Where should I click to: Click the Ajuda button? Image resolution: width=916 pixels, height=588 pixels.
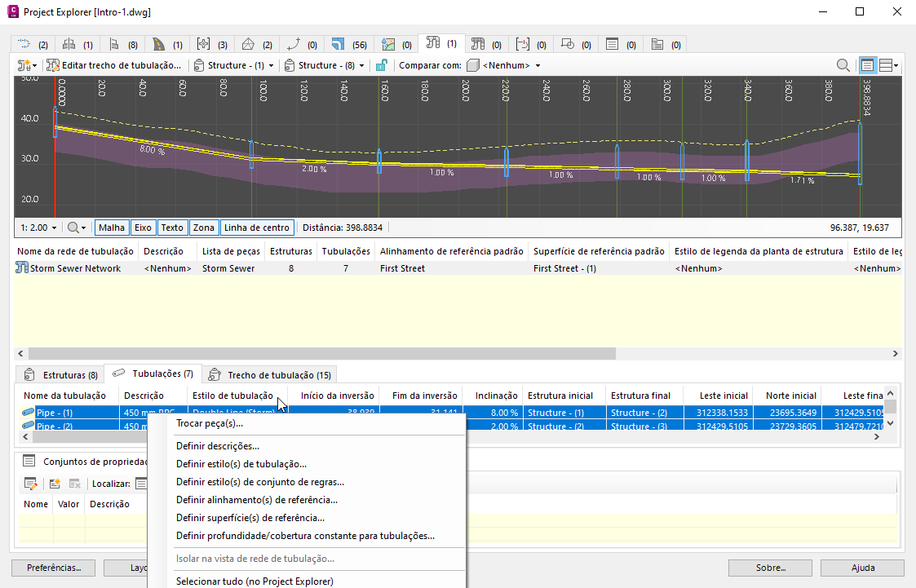(x=863, y=568)
